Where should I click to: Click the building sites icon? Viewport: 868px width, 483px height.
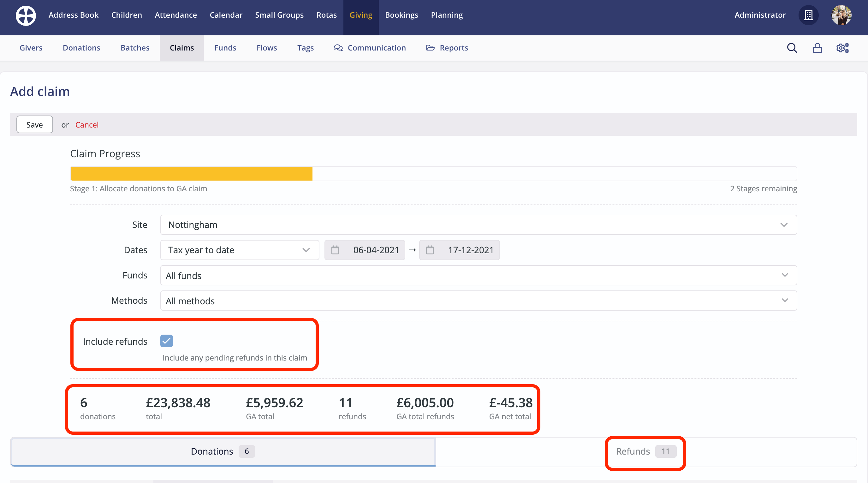click(x=808, y=15)
